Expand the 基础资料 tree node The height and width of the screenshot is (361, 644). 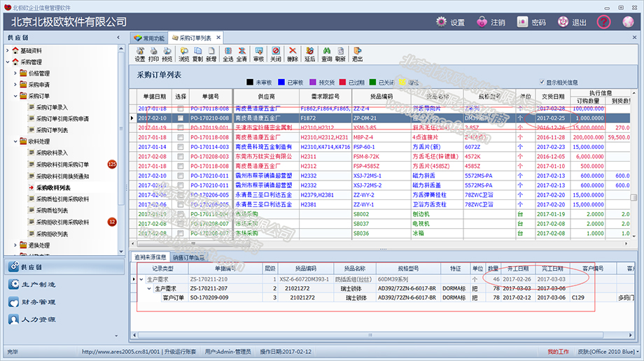click(8, 50)
